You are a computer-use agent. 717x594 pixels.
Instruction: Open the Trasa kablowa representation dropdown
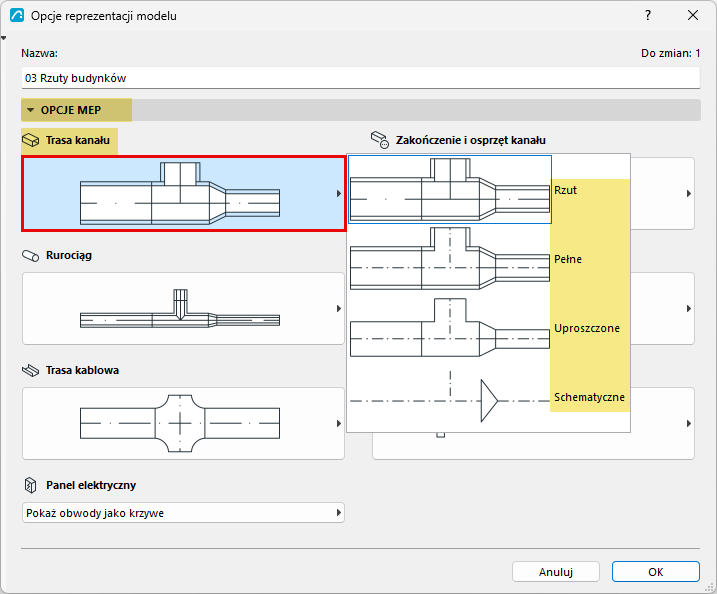point(183,423)
